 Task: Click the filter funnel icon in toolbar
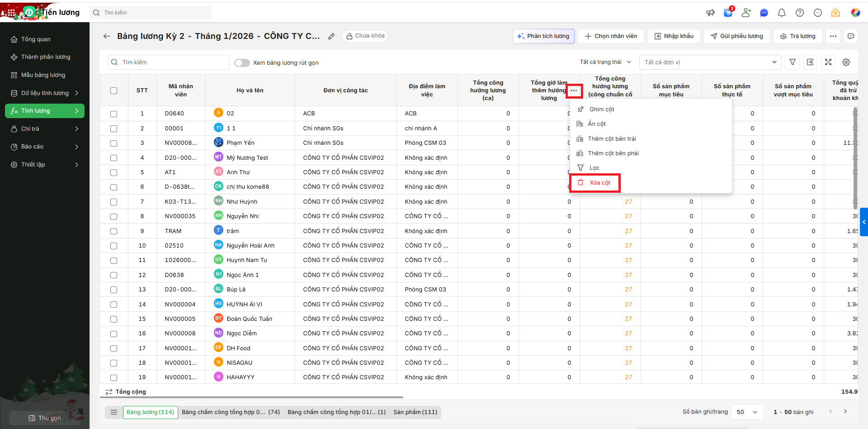(x=792, y=62)
